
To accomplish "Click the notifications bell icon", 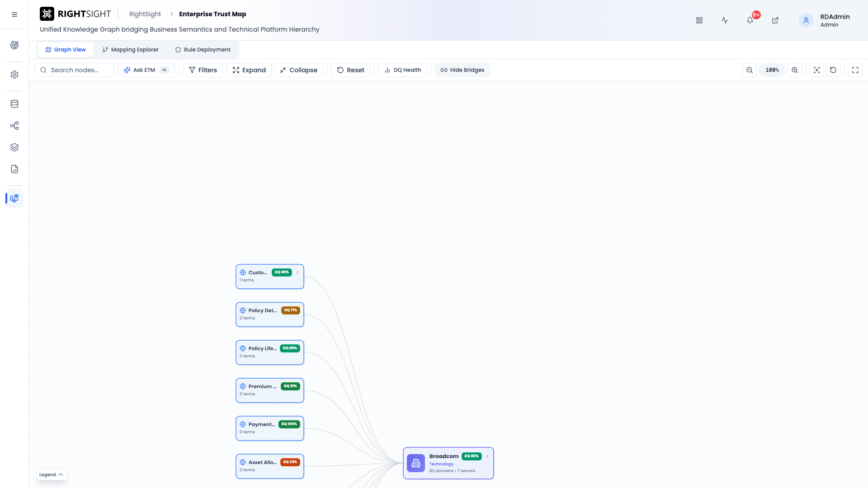I will [750, 20].
